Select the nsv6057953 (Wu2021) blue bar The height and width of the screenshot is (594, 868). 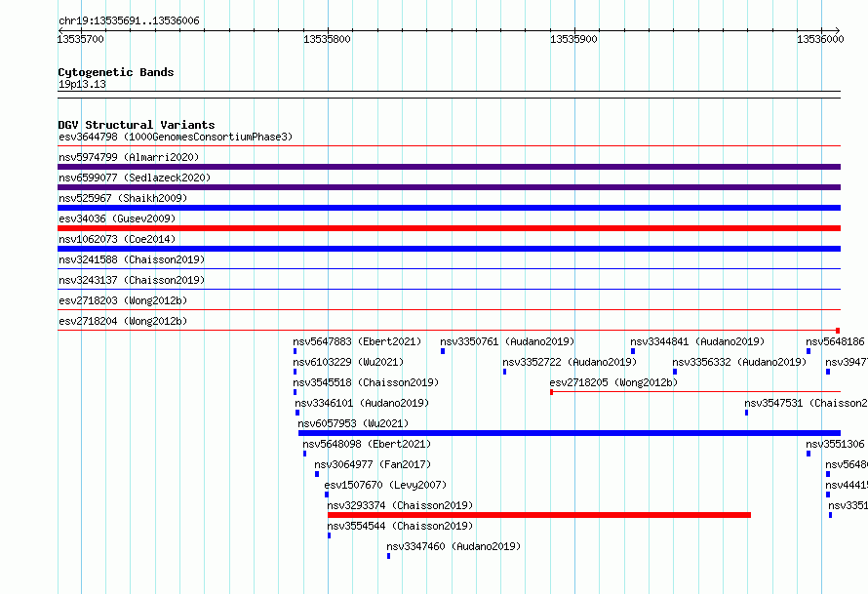click(x=570, y=433)
